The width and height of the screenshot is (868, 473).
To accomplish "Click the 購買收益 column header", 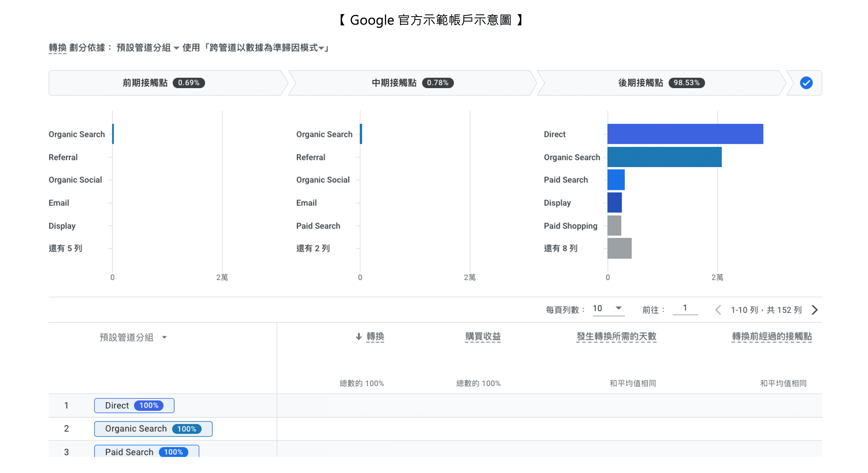I will [483, 336].
